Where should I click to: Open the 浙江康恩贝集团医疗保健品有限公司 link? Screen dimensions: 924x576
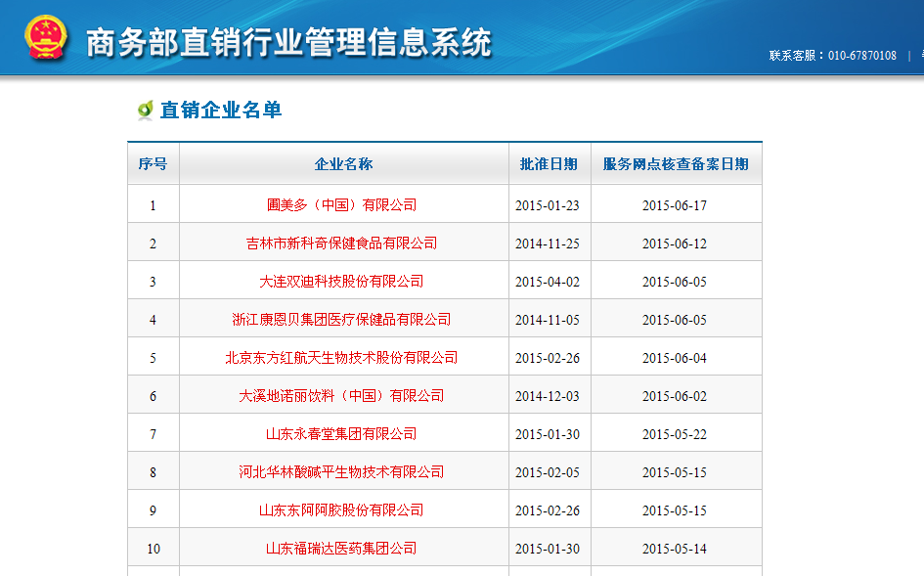click(342, 320)
